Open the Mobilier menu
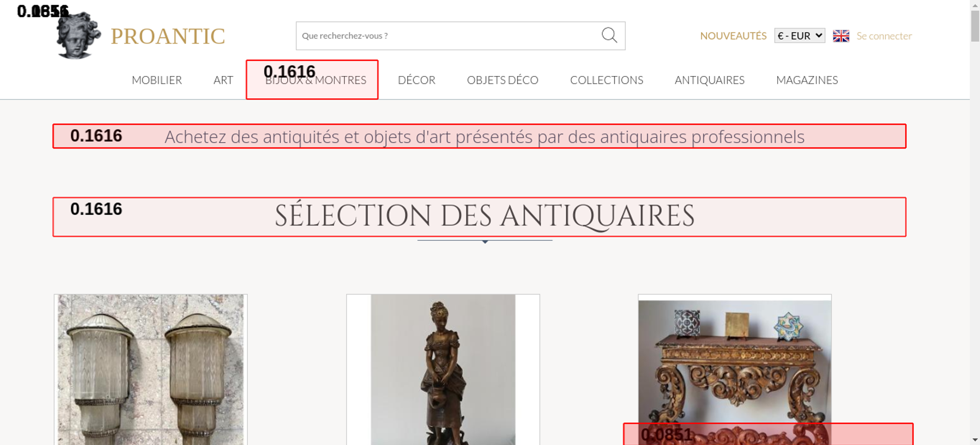 coord(157,80)
